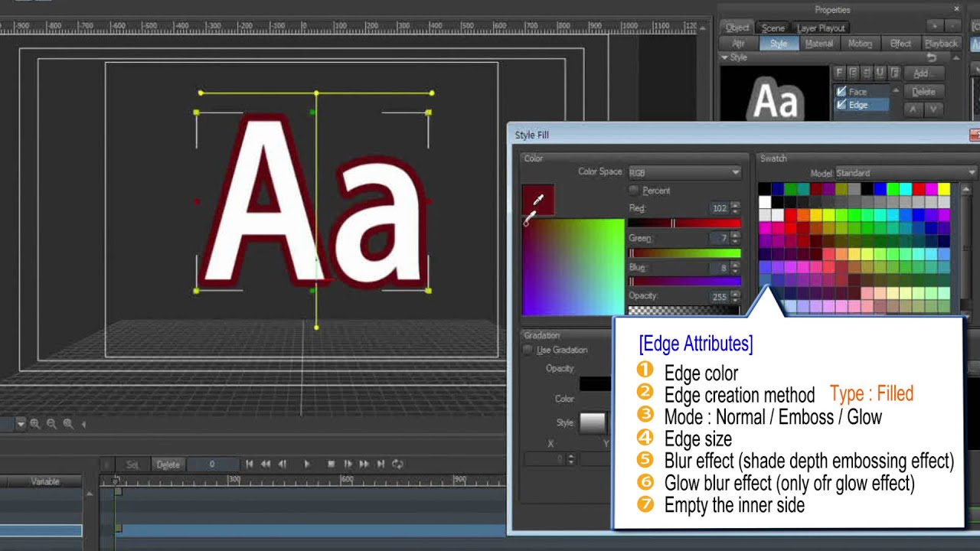Click the outlined E style icon
Screen dimensions: 980x551
pos(853,73)
